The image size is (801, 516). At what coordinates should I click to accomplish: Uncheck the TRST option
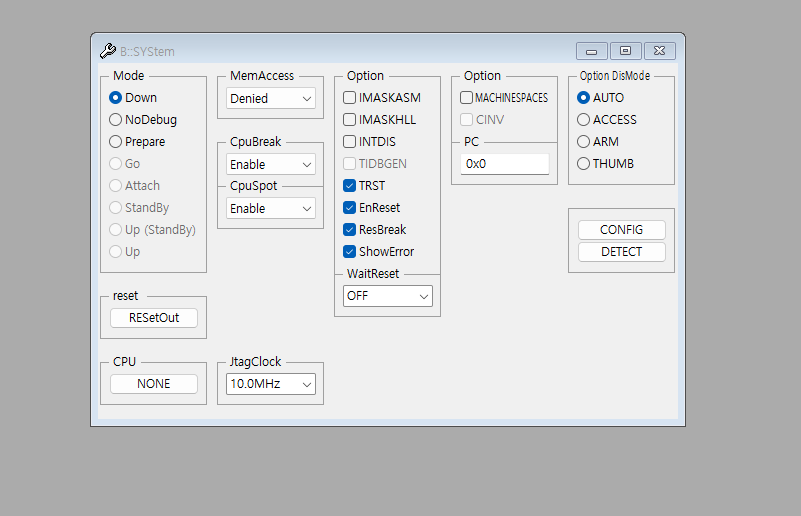[x=350, y=186]
